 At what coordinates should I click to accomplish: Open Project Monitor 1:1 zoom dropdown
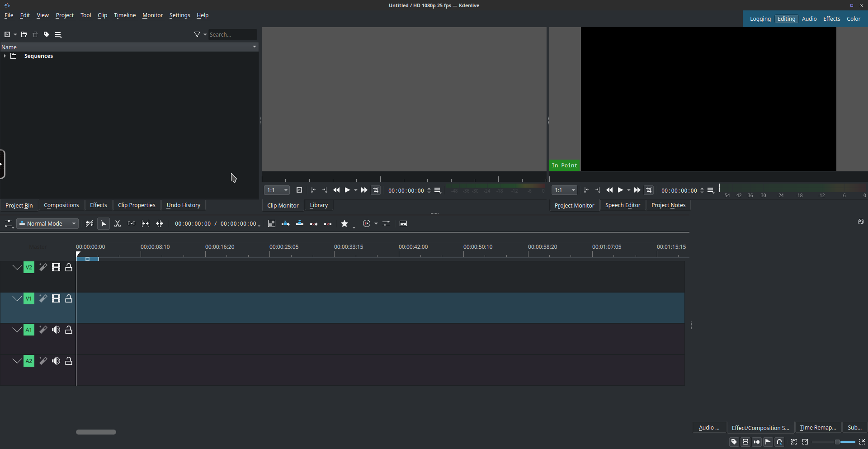[x=564, y=190]
